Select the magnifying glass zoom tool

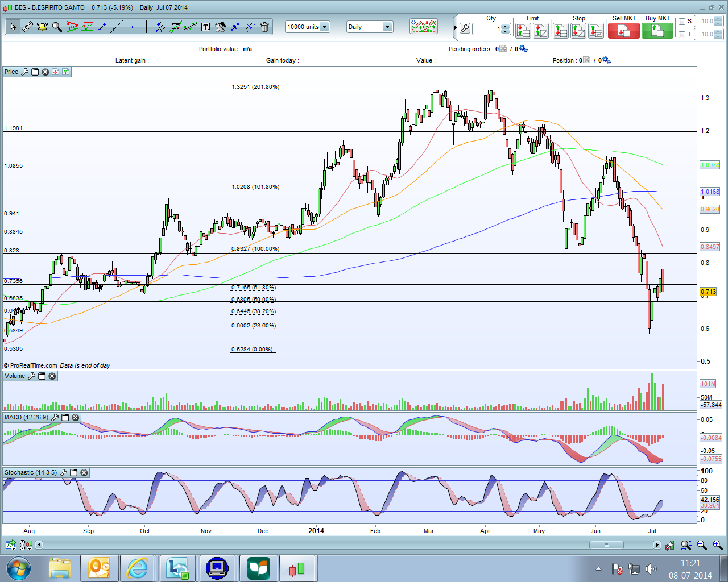[x=57, y=27]
